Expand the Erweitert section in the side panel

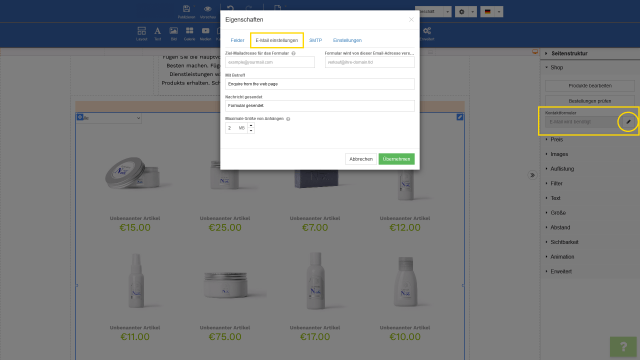[561, 271]
